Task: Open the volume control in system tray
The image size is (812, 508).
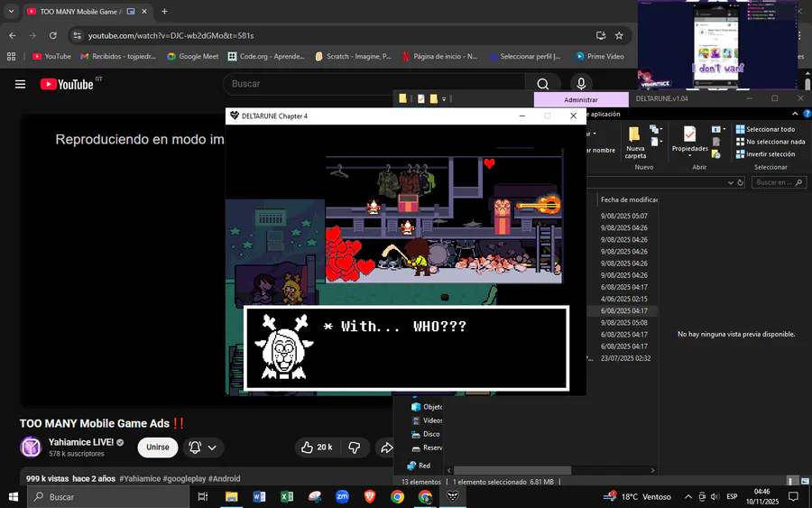Action: tap(715, 496)
